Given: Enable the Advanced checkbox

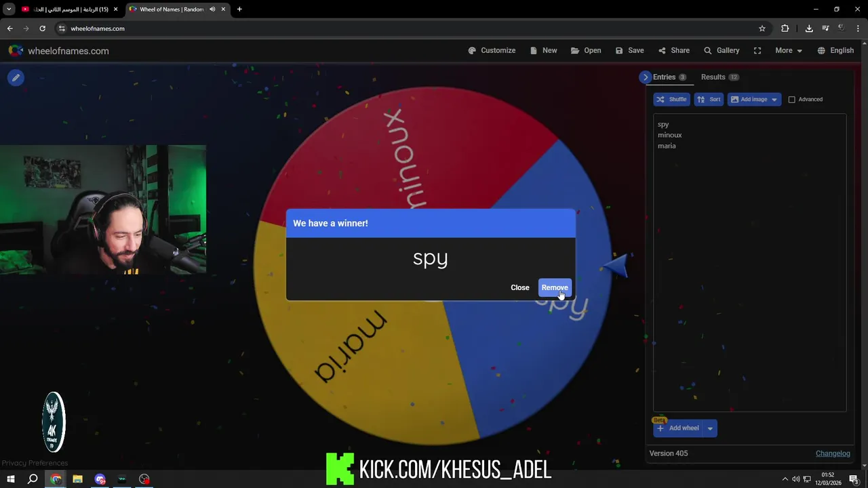Looking at the screenshot, I should 791,100.
